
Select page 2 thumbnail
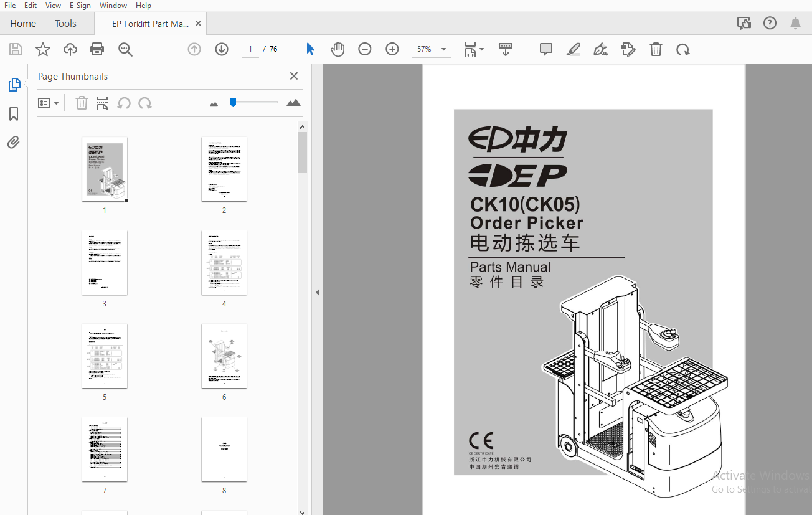(x=224, y=169)
